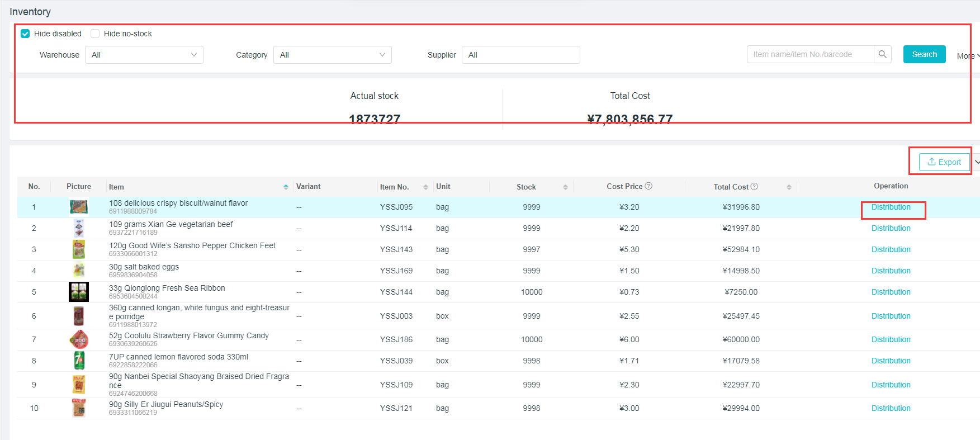Viewport: 980px width, 440px height.
Task: Open 7UP canned lemon soda picture
Action: coord(79,361)
